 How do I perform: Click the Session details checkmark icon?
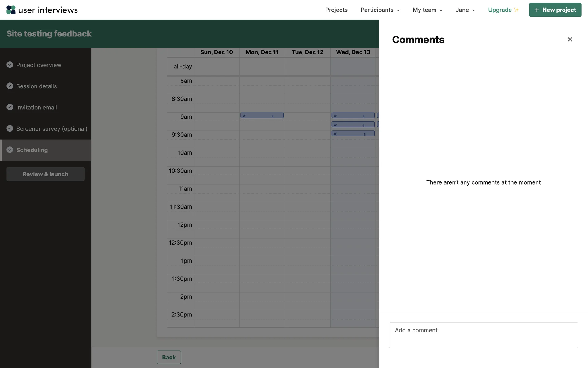(x=10, y=86)
